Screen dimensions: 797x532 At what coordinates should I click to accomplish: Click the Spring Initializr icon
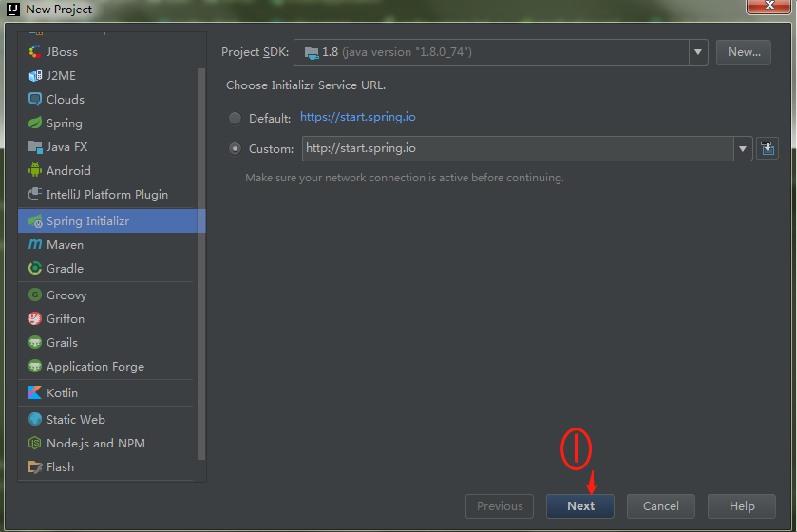point(34,221)
